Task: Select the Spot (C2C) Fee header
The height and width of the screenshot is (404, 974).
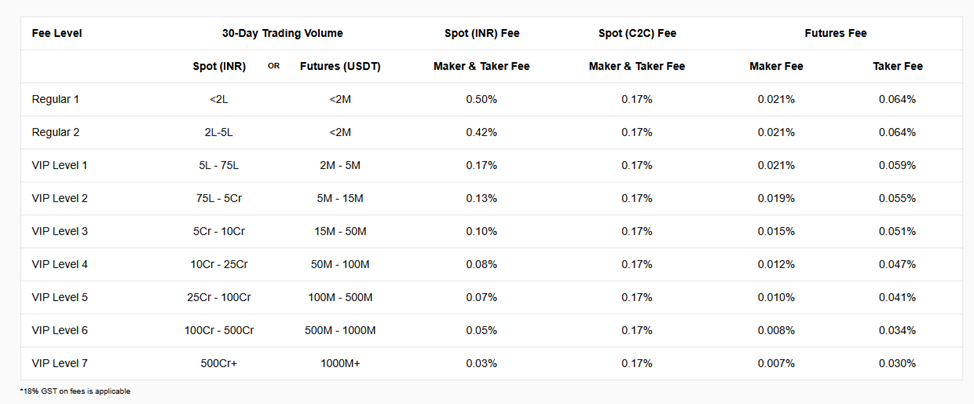Action: pyautogui.click(x=636, y=33)
